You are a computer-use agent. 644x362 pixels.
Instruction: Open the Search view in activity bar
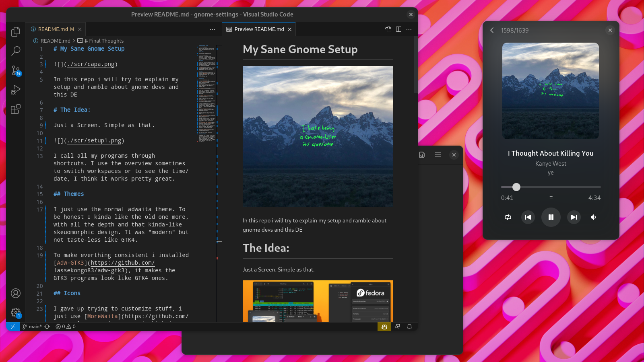tap(16, 51)
